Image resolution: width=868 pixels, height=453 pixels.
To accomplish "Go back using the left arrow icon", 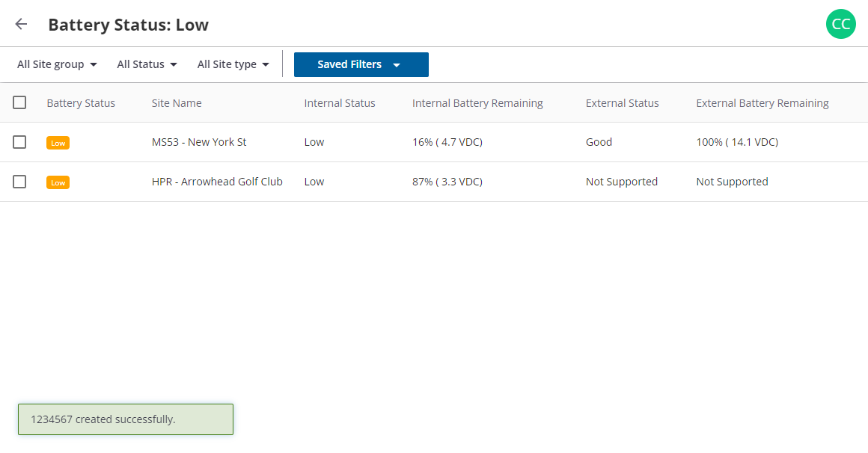I will click(x=21, y=24).
